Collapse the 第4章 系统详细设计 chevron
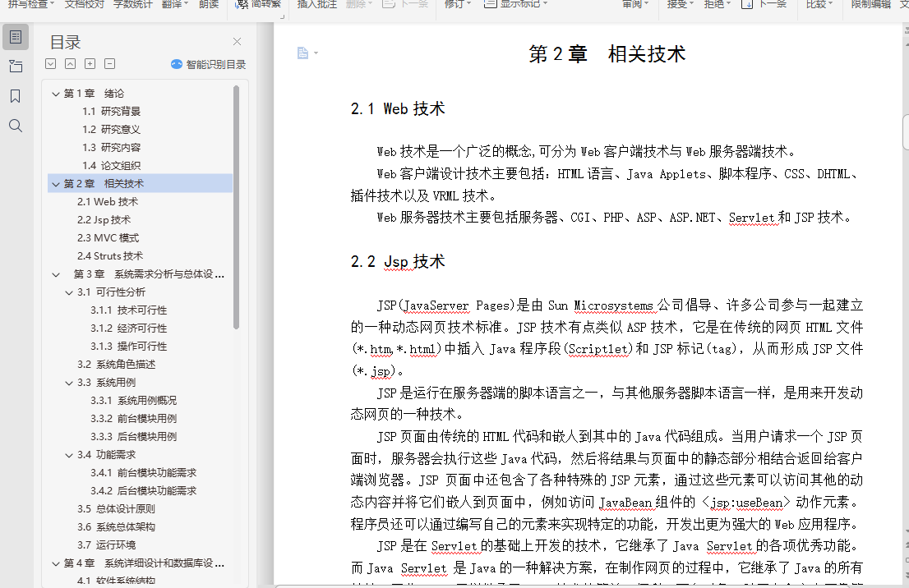Viewport: 909px width, 588px height. pos(56,563)
